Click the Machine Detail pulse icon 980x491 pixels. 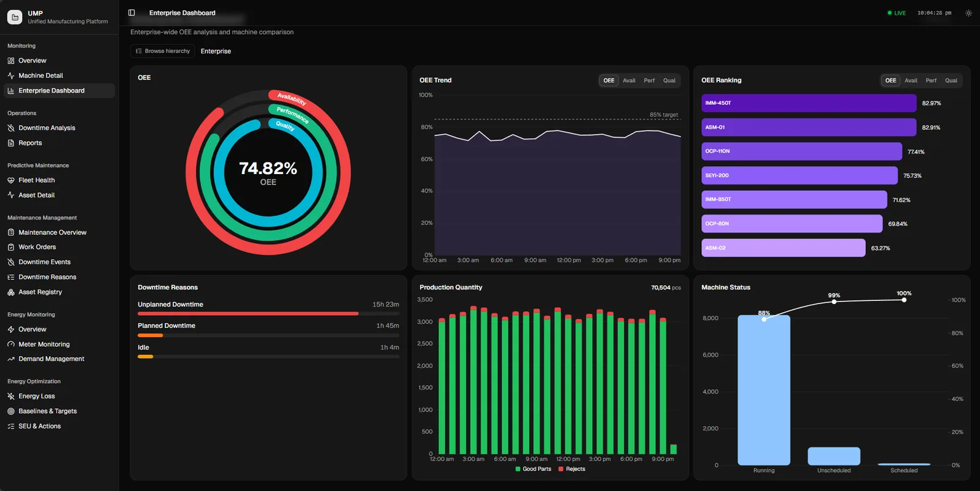click(11, 75)
